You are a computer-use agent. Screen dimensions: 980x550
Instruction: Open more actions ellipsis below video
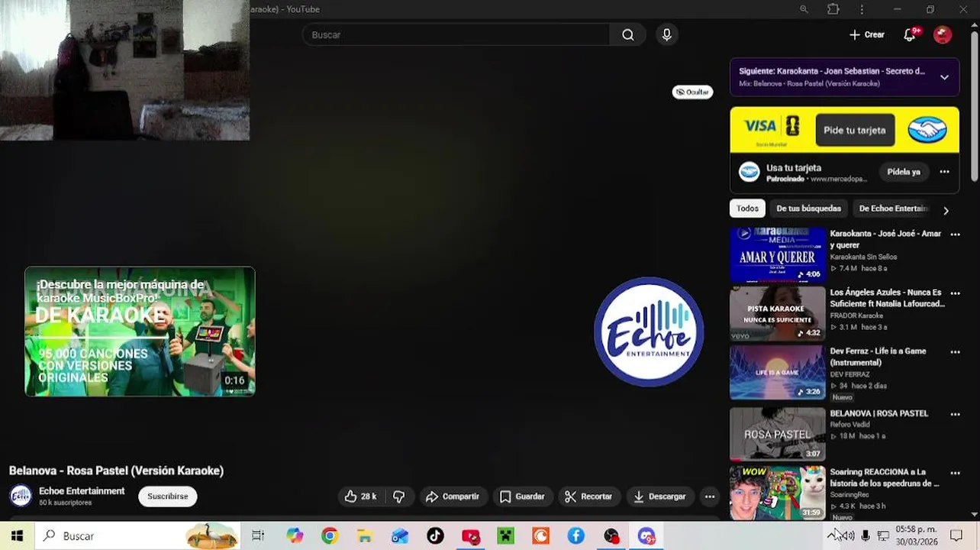710,497
